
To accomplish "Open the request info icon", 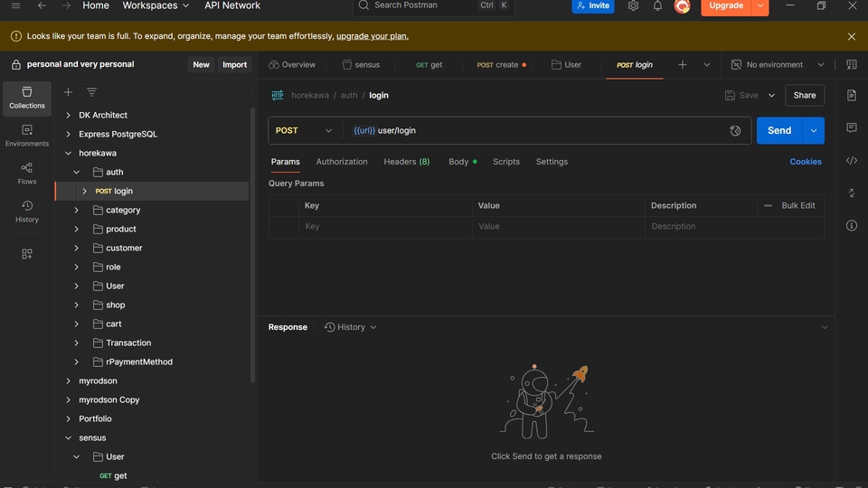I will (x=852, y=226).
